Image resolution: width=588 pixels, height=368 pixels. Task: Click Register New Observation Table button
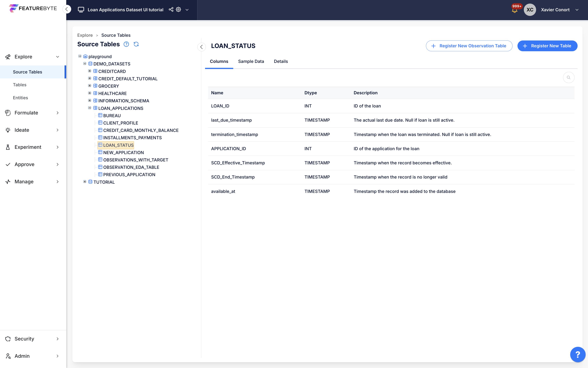coord(469,46)
